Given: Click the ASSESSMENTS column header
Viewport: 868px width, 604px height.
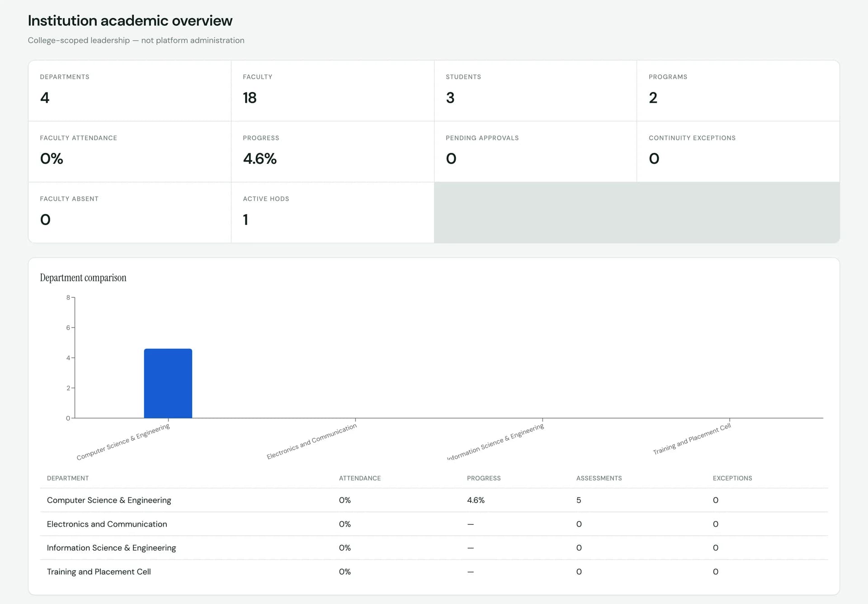Looking at the screenshot, I should point(599,478).
